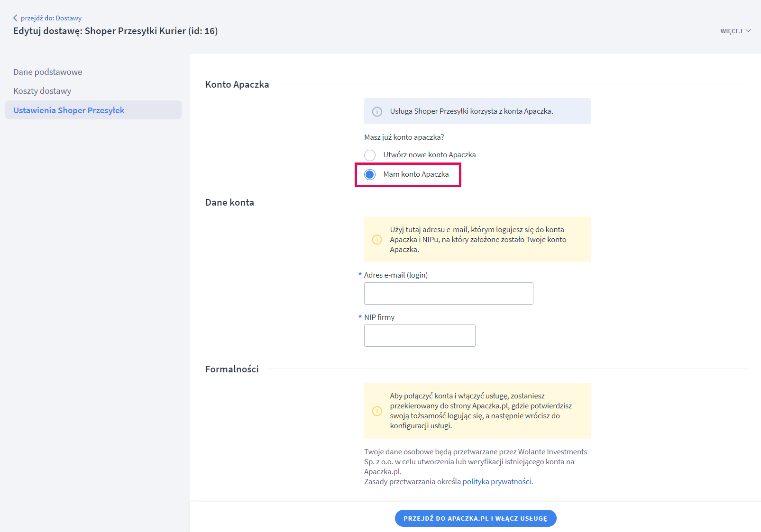Open the polityka prywatności link
The height and width of the screenshot is (532, 761).
coord(497,482)
